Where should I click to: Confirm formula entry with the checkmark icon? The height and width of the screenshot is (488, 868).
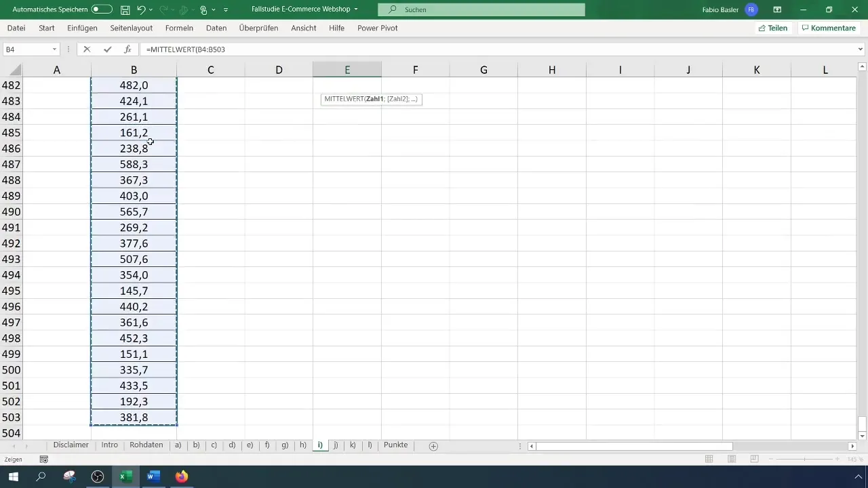107,49
